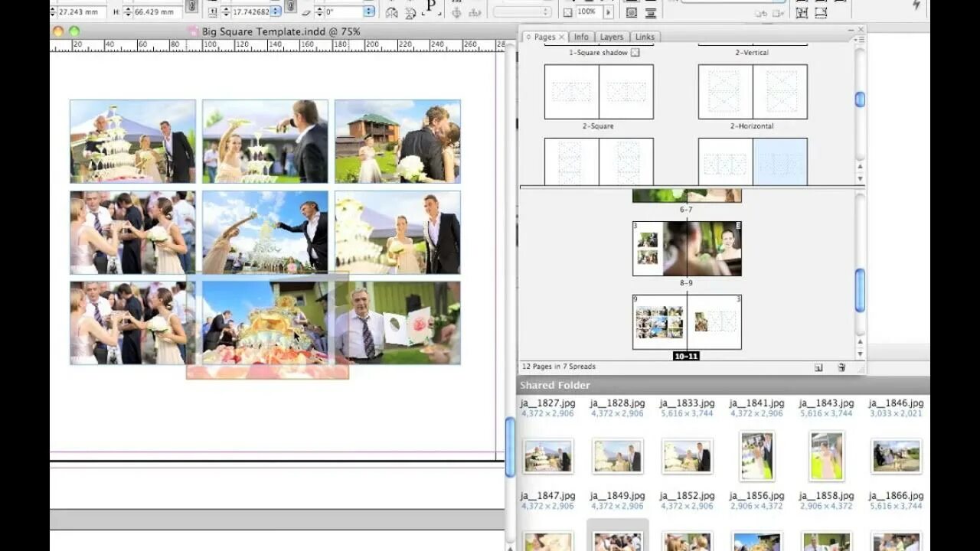This screenshot has width=980, height=551.
Task: Click the green zoom button of document window
Action: tap(74, 31)
